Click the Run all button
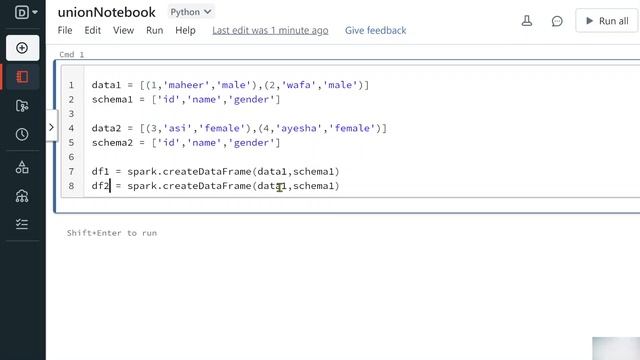The width and height of the screenshot is (640, 360). [x=607, y=21]
